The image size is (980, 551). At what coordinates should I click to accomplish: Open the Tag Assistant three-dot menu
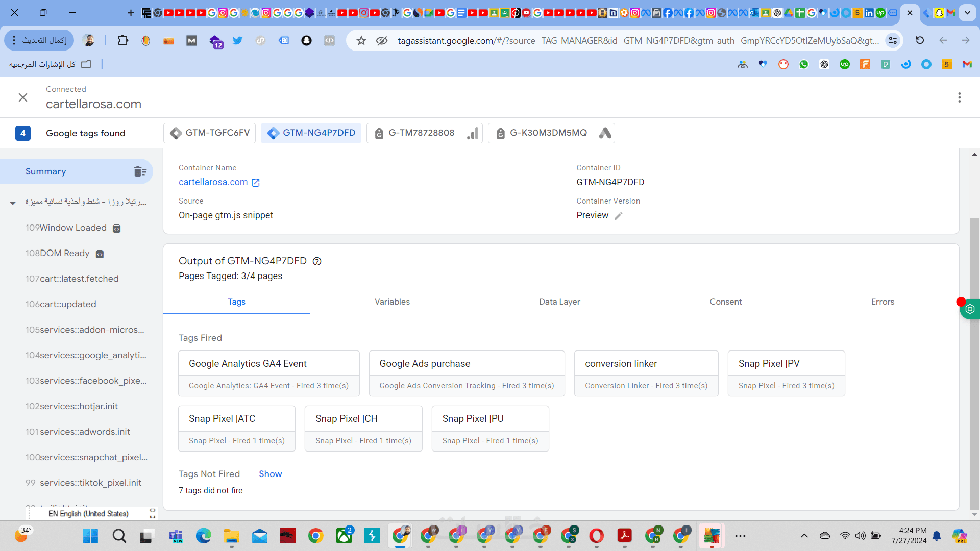(960, 97)
